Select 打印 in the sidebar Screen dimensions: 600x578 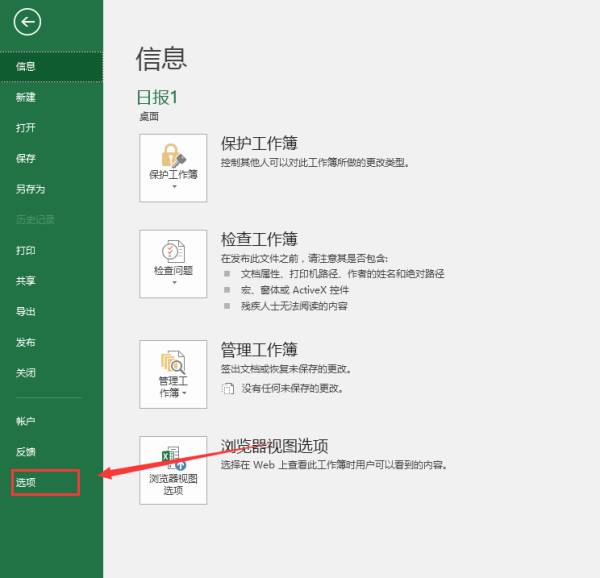[x=51, y=251]
